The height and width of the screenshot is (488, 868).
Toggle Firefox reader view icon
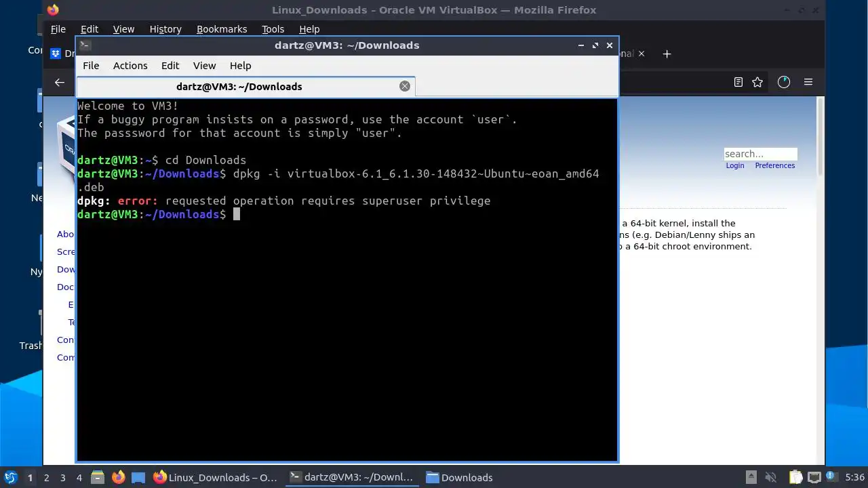pos(738,82)
